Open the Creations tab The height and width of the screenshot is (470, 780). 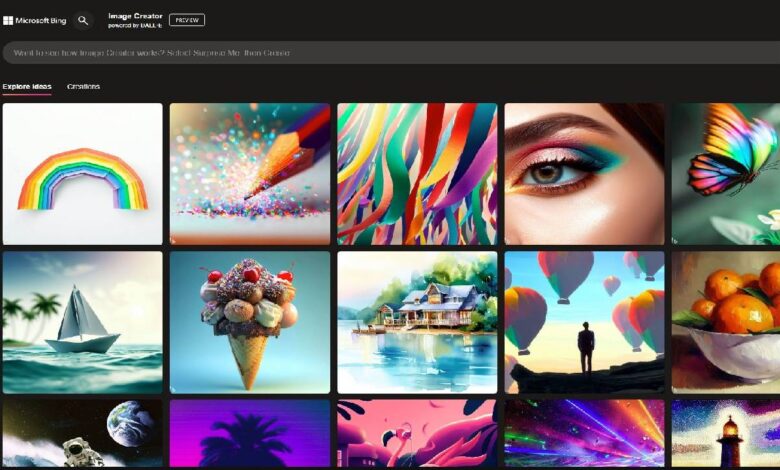pos(83,87)
